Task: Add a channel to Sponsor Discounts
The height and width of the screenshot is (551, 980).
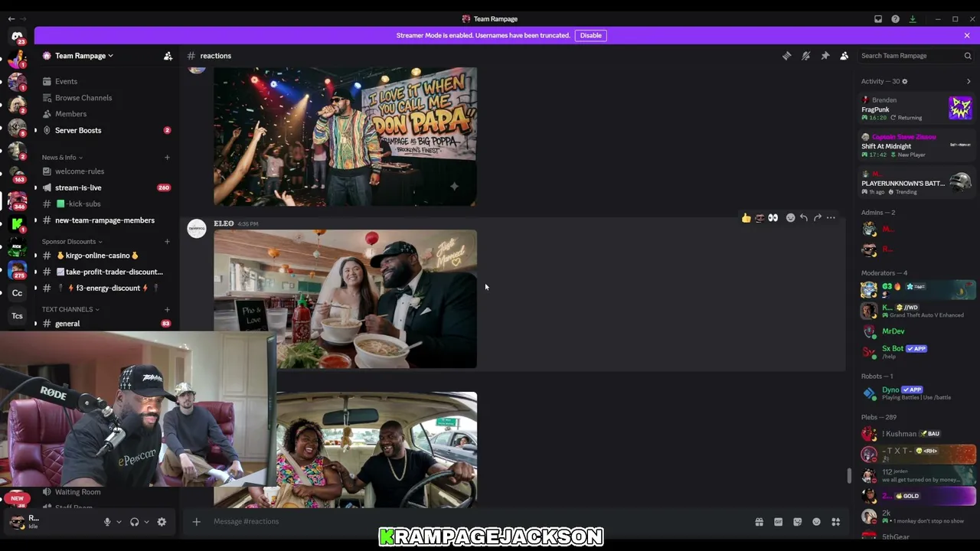Action: [167, 242]
